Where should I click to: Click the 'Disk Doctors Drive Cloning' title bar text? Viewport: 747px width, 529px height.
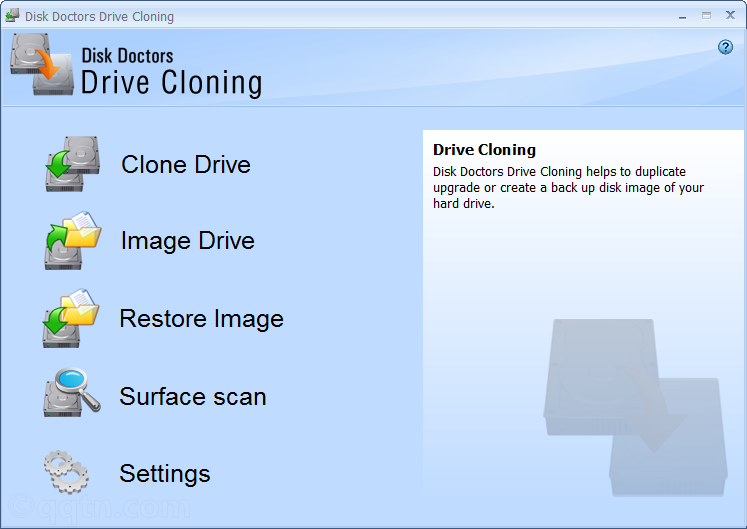tap(99, 16)
